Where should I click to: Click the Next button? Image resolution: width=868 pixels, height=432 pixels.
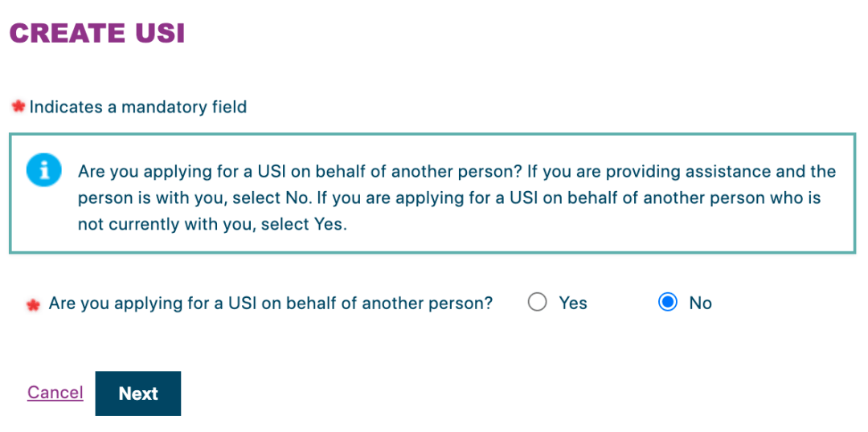coord(138,393)
